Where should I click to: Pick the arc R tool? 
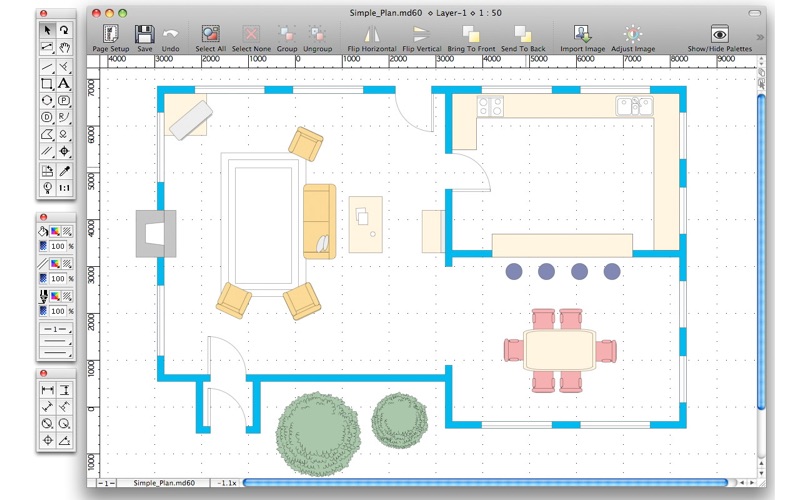(x=64, y=117)
